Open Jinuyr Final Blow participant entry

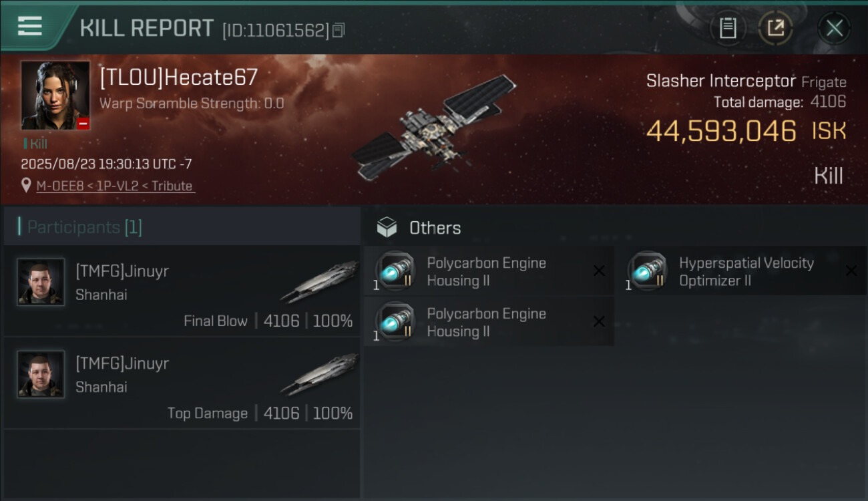point(182,291)
